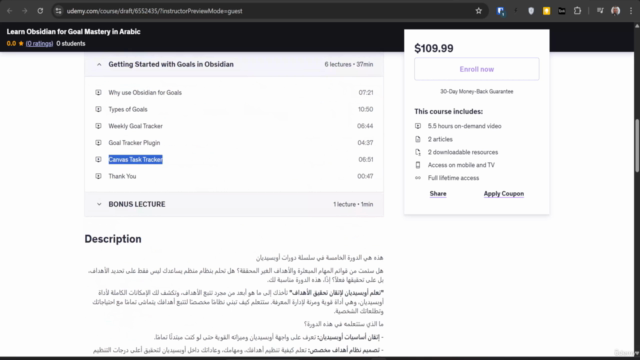This screenshot has height=360, width=640.
Task: Click the Description heading
Action: [113, 239]
